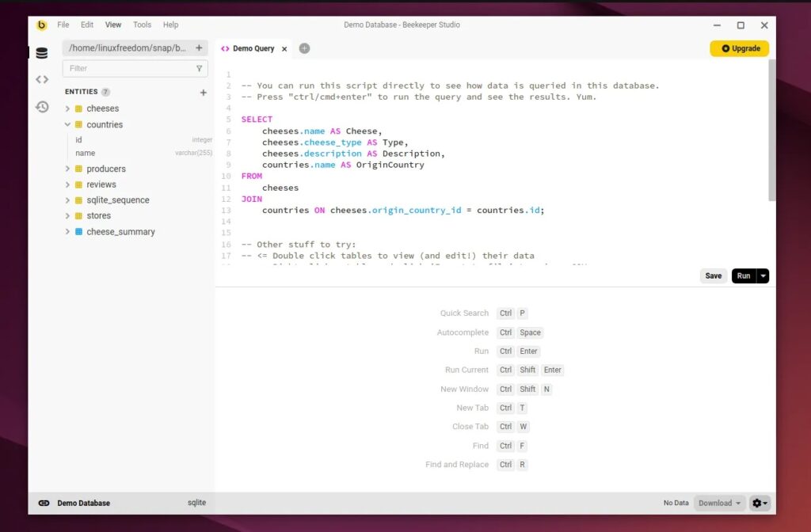Open the database entities sidebar icon

(x=42, y=53)
